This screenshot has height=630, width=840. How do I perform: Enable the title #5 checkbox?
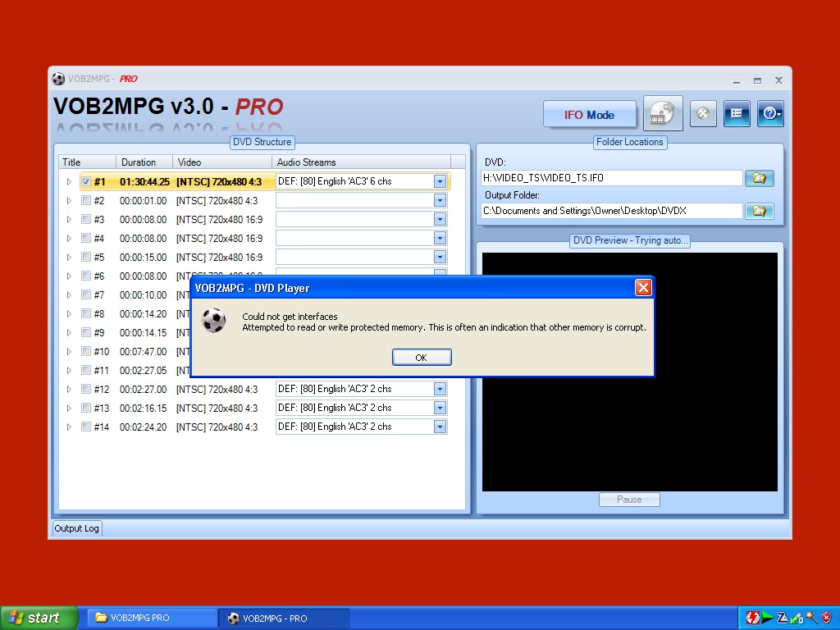(x=85, y=257)
